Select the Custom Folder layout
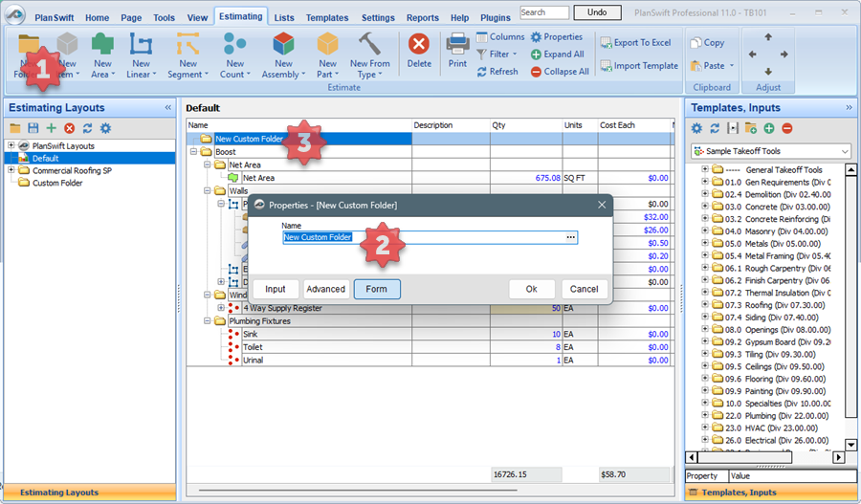Screen dimensions: 861x504 [x=57, y=183]
